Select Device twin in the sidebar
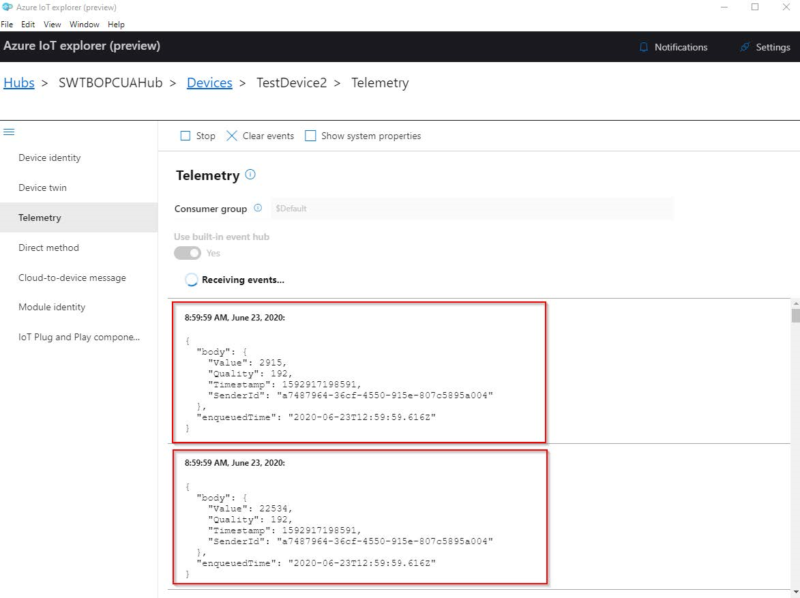 43,188
